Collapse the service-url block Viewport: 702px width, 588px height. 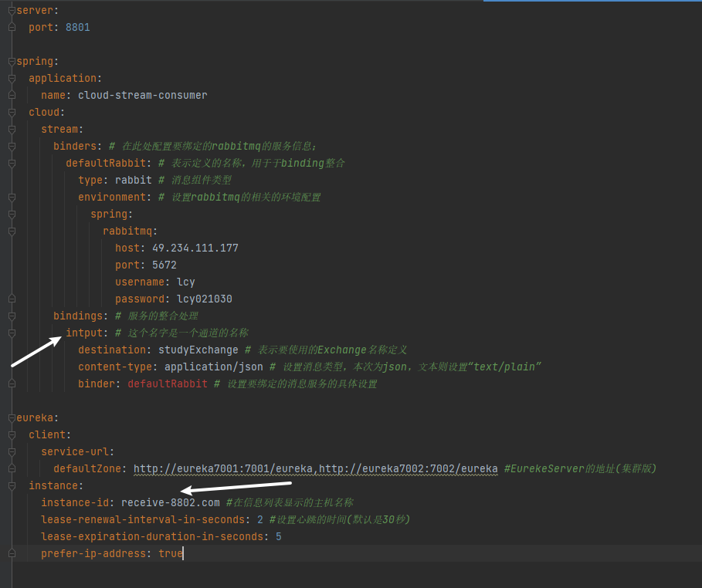pos(11,451)
